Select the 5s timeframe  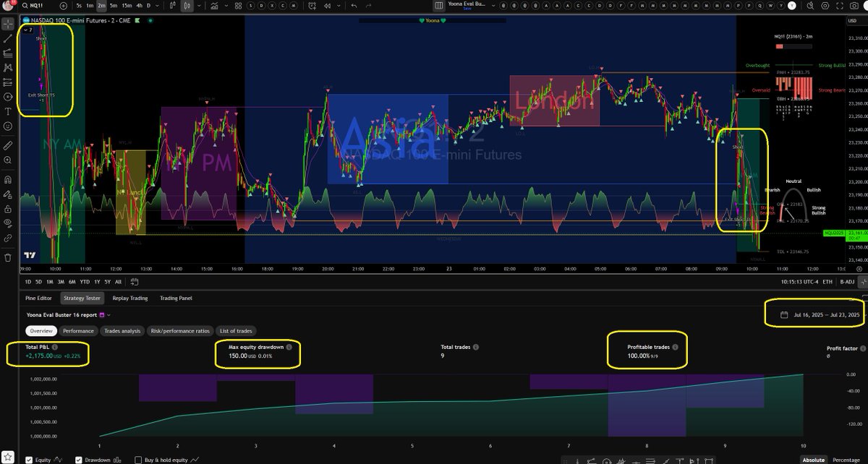coord(79,6)
